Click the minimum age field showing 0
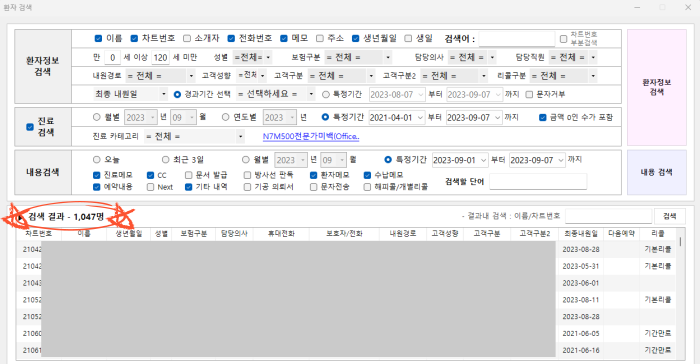Screen dimensions: 700x364 click(112, 57)
